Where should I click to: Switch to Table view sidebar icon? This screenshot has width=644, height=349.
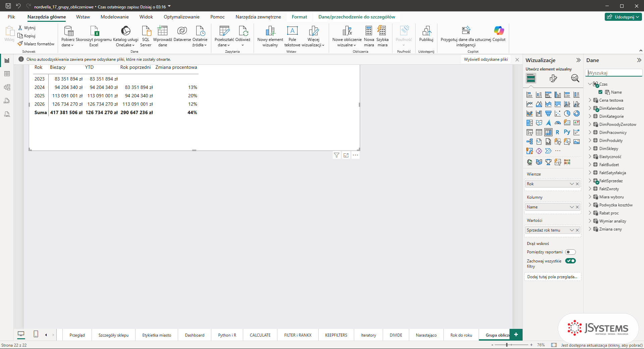click(7, 74)
